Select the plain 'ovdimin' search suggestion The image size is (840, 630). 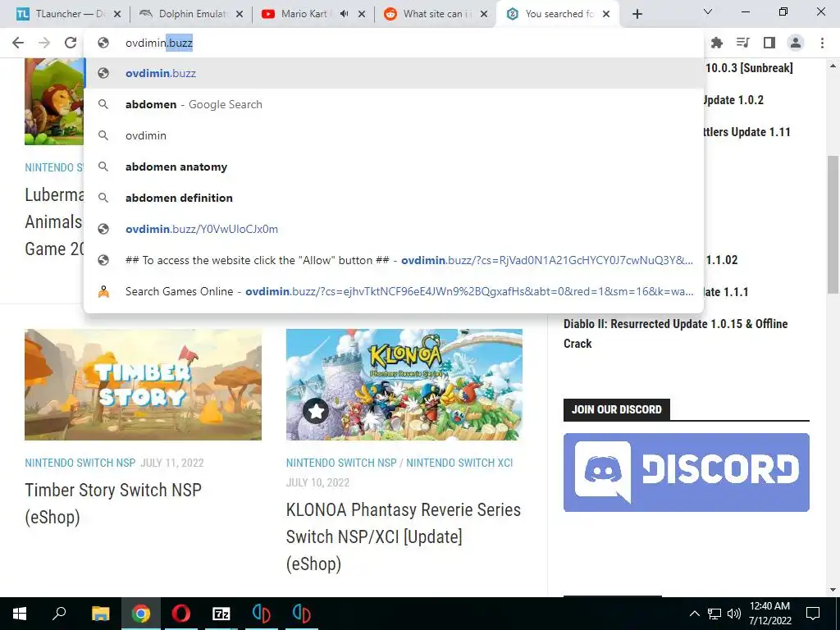(x=394, y=135)
